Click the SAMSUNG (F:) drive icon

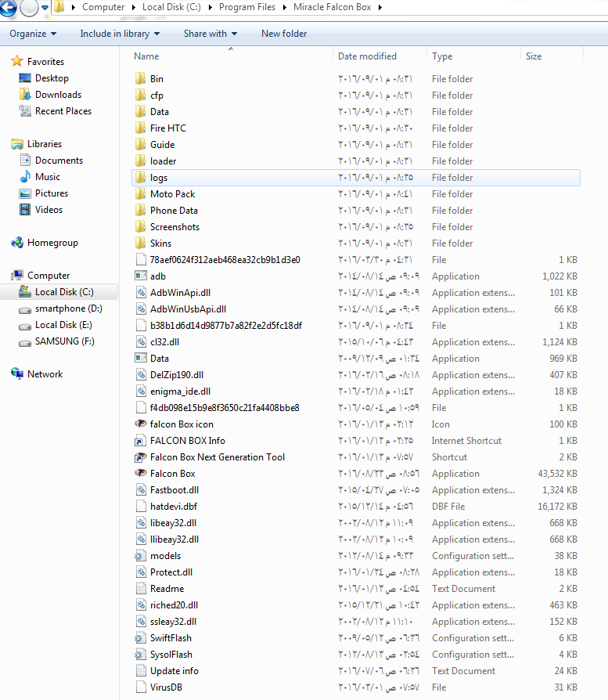(25, 343)
